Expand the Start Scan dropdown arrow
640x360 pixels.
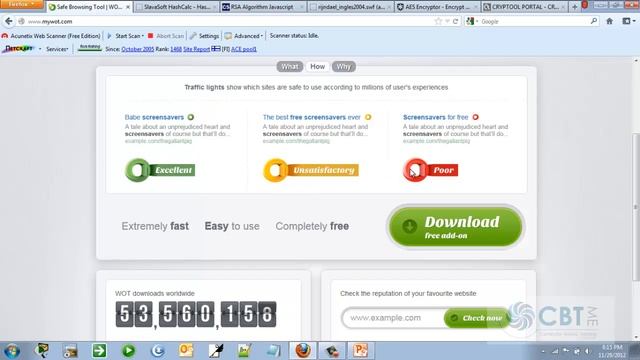(142, 36)
